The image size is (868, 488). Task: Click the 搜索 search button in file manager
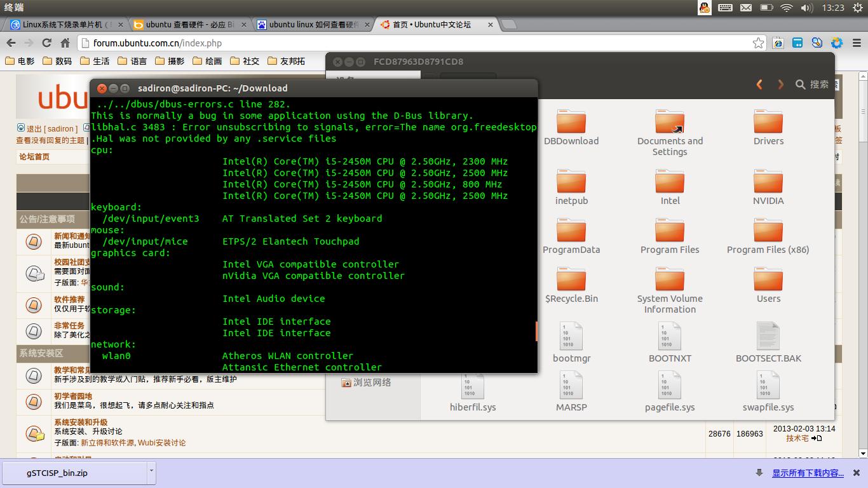pos(812,84)
